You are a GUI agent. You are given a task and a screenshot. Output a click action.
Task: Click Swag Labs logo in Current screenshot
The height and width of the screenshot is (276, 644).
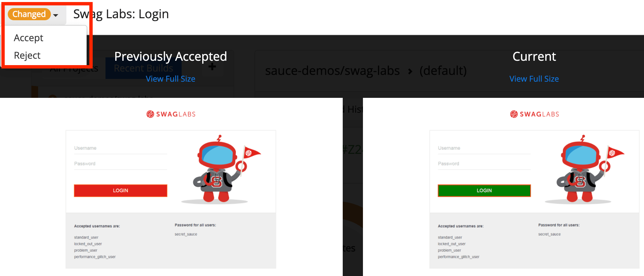[x=534, y=114]
